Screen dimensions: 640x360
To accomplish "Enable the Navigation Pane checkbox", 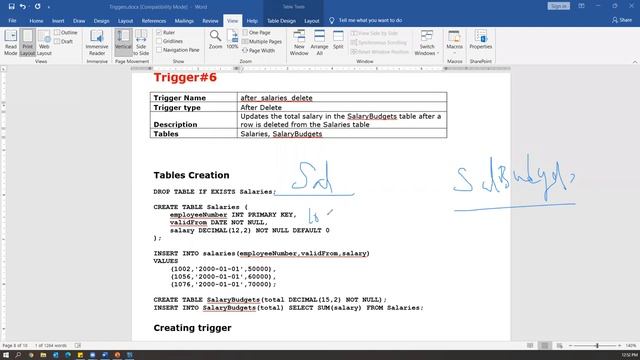I will point(159,50).
